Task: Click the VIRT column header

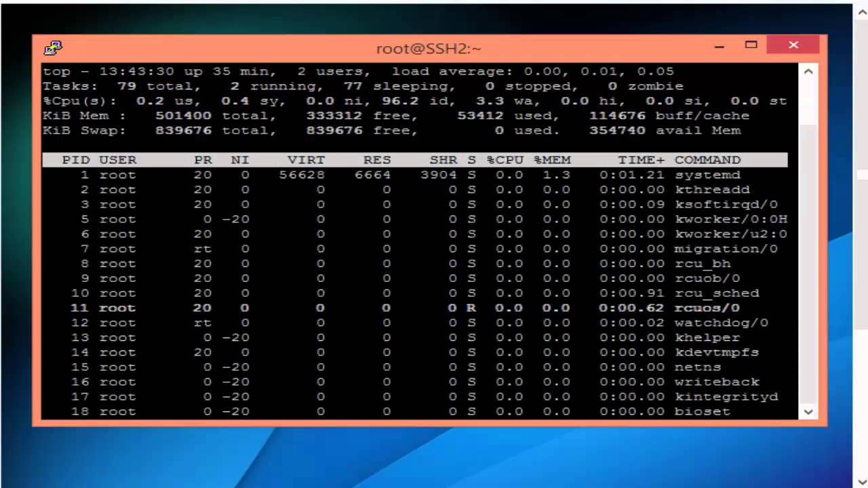Action: click(x=307, y=160)
